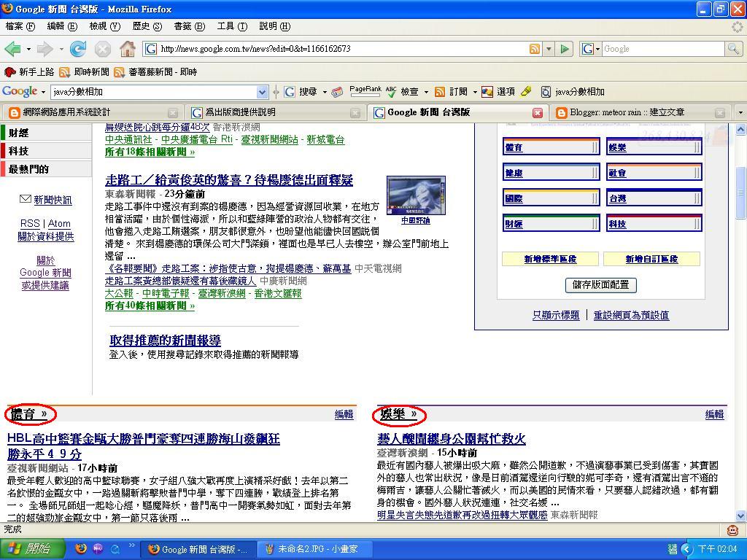Viewport: 747px width, 560px height.
Task: Open the 檔案 menu
Action: [20, 26]
